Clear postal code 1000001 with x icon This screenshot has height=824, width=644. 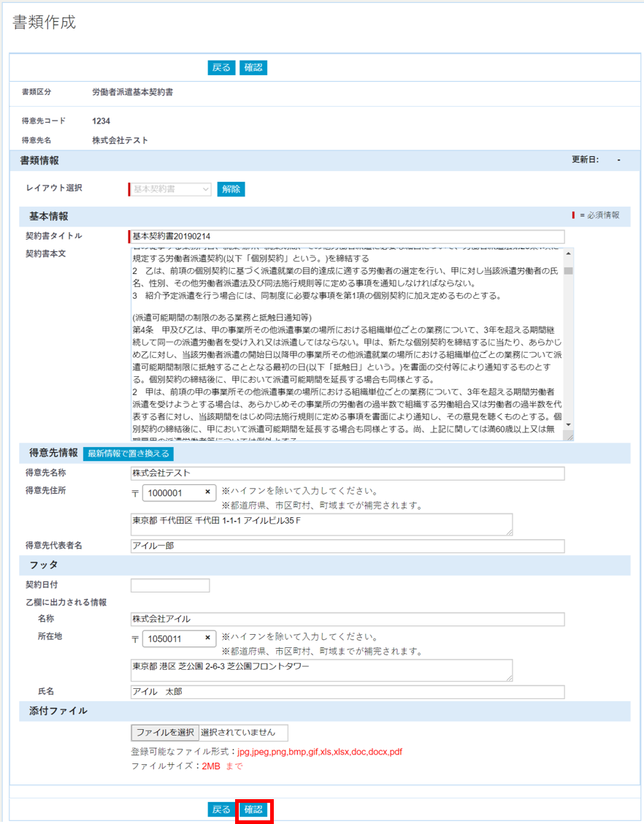(207, 492)
